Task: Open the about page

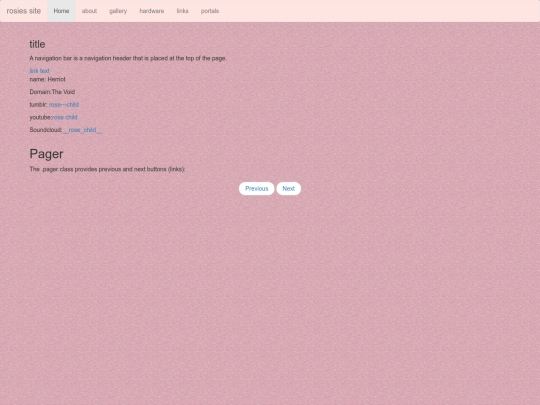Action: (x=89, y=11)
